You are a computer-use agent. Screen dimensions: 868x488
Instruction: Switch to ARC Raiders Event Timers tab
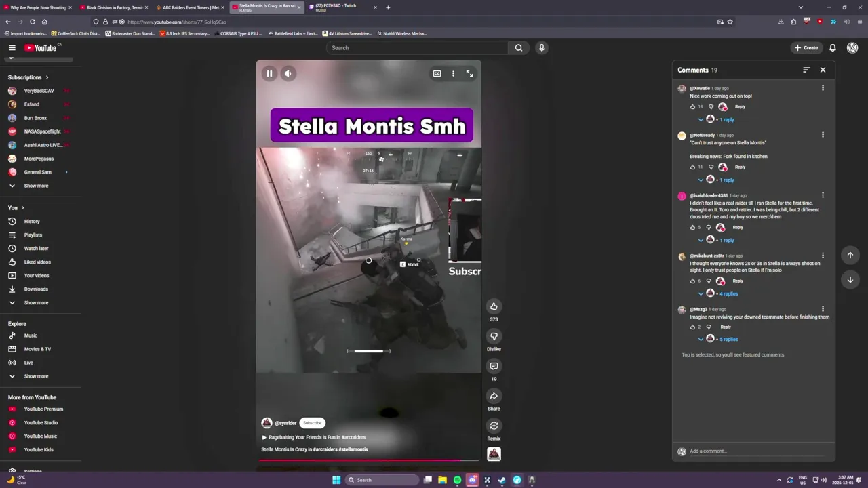(x=191, y=7)
